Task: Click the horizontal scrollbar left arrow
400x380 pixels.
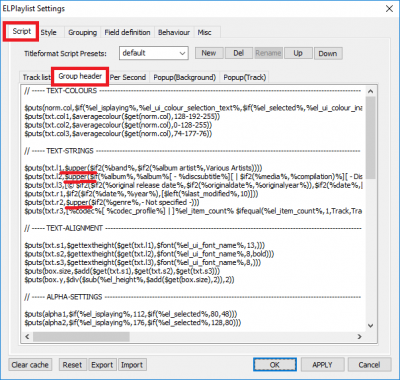Action: tap(28, 337)
